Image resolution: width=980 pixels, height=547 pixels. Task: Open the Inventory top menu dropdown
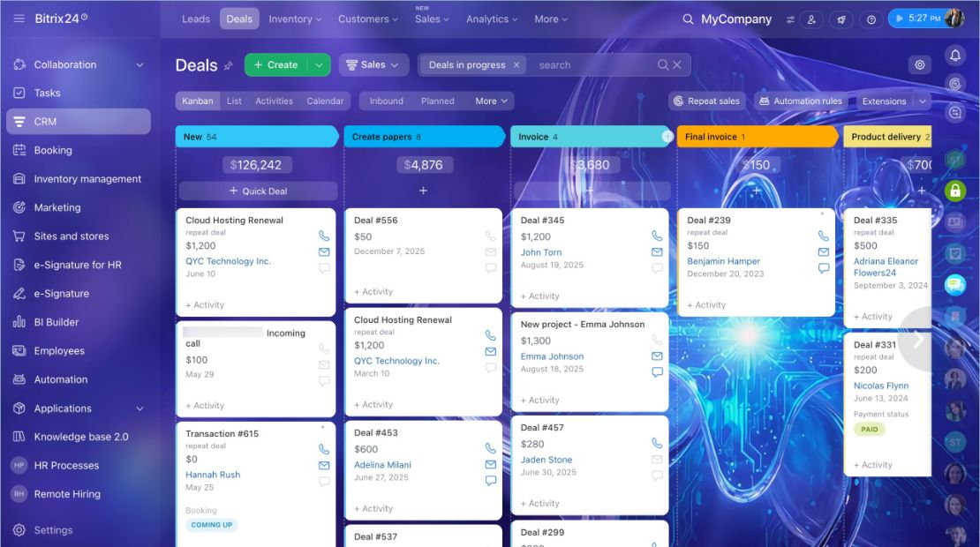coord(294,19)
